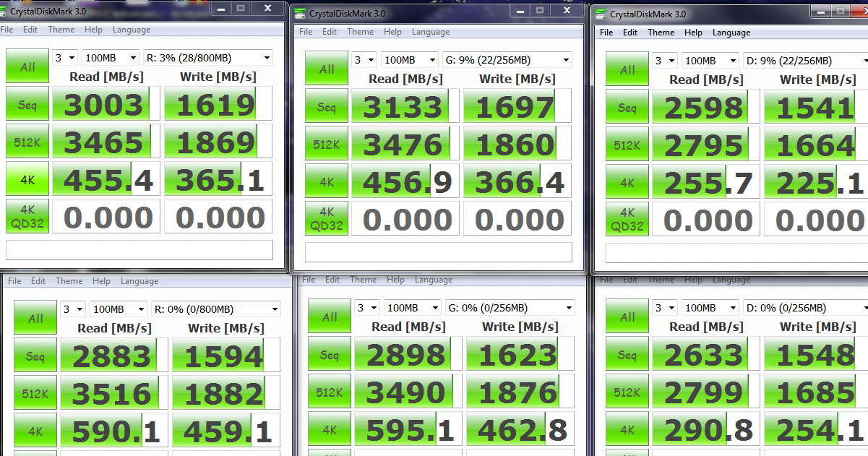Open the test count dropdown in the R: 0% window
868x456 pixels.
tap(72, 309)
